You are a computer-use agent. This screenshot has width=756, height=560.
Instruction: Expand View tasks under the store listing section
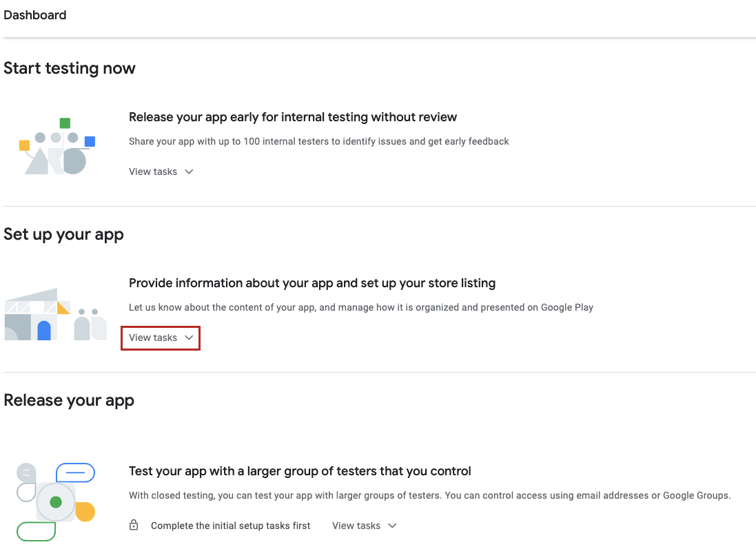click(x=161, y=338)
